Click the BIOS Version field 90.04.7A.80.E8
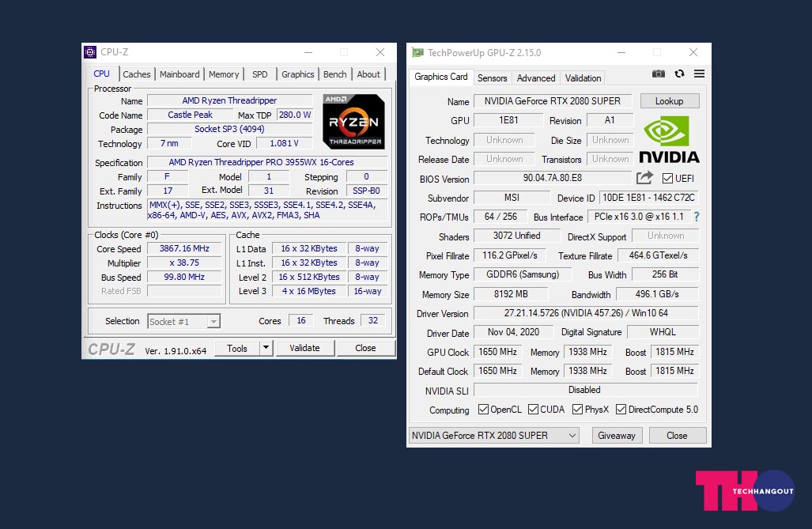The image size is (812, 529). (553, 178)
